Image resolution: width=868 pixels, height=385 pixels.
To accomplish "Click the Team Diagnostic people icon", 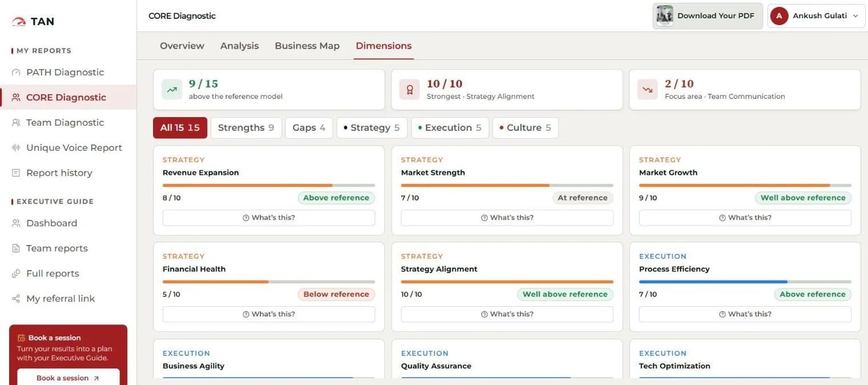I will (16, 123).
